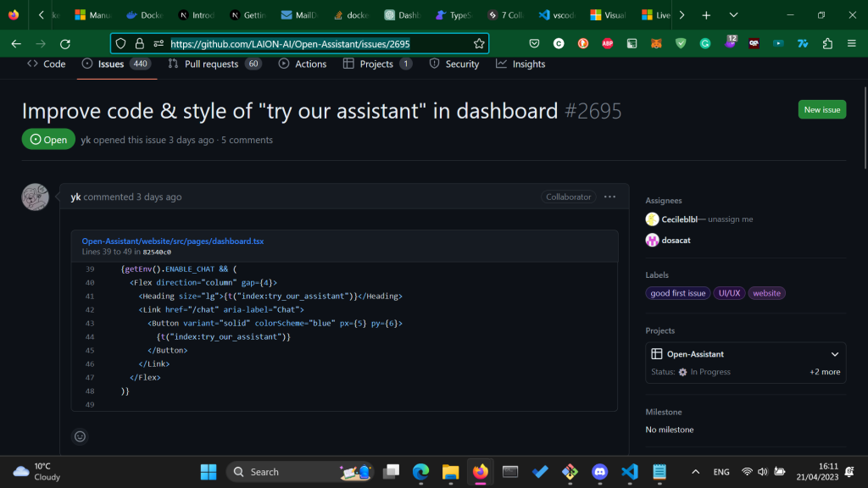Viewport: 868px width, 488px height.
Task: Open a new browser tab
Action: (x=706, y=15)
